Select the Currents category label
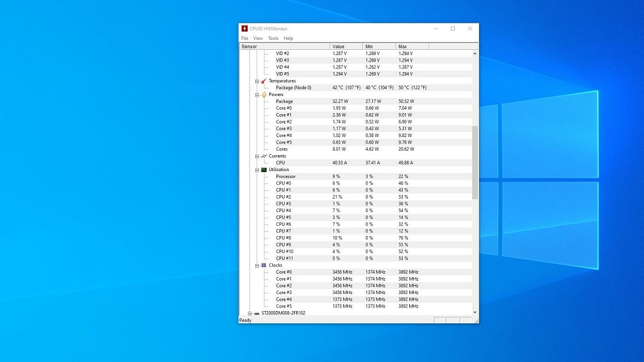Viewport: 644px width, 362px height. click(x=278, y=156)
